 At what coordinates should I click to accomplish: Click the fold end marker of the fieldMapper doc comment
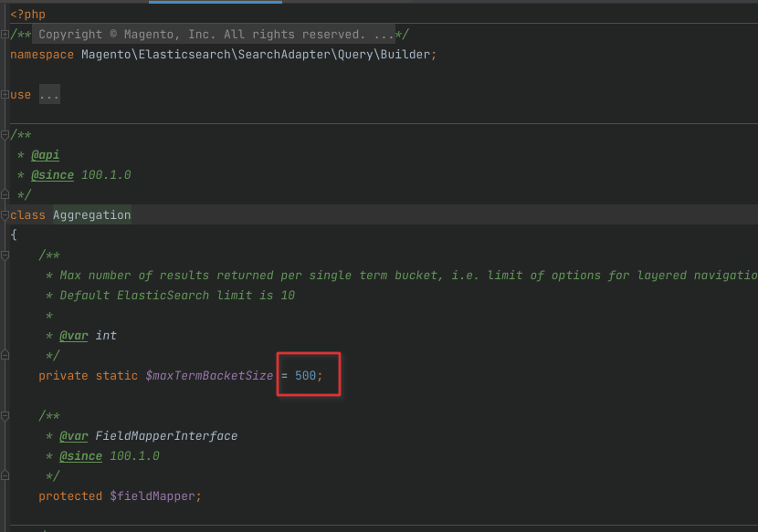point(5,476)
